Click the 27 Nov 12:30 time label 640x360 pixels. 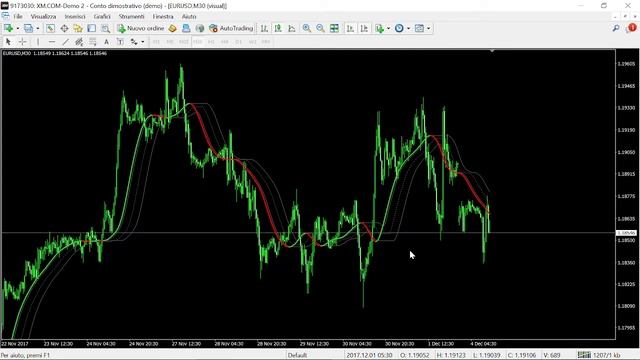coord(186,344)
